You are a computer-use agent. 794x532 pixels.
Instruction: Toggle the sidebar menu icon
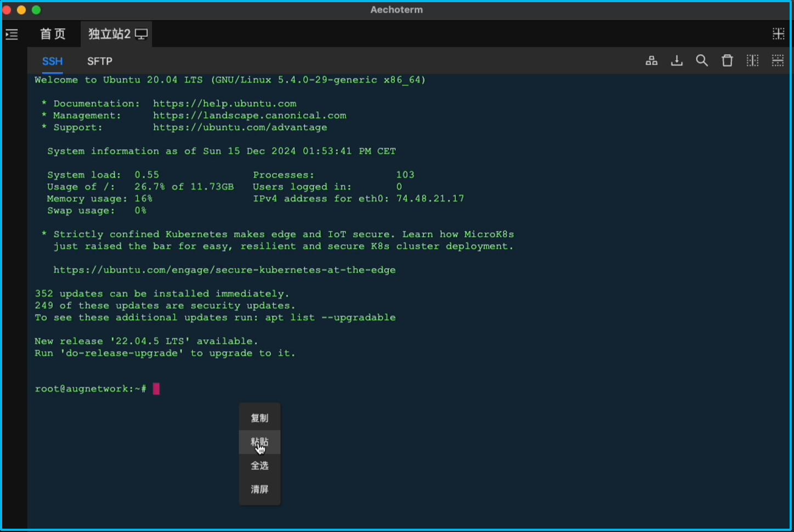pyautogui.click(x=12, y=35)
